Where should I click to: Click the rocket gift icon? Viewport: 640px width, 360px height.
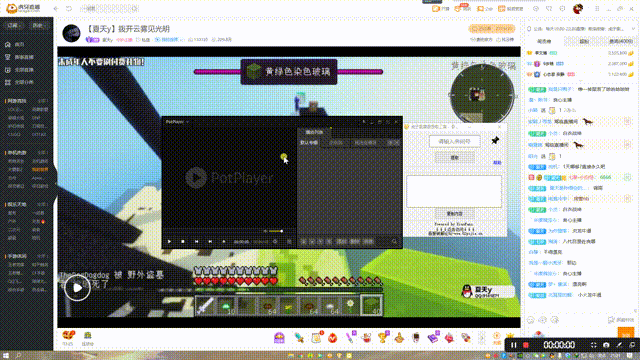[x=466, y=337]
